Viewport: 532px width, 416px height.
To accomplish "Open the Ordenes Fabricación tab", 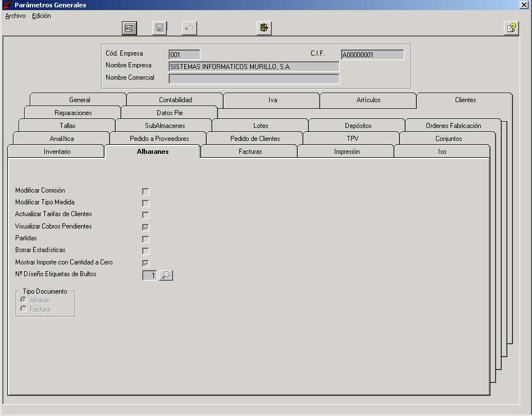I will [453, 125].
